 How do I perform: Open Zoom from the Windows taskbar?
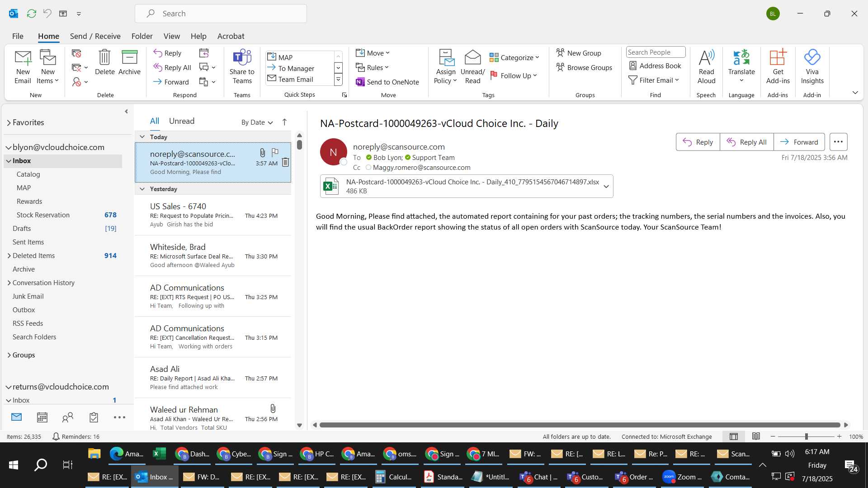pyautogui.click(x=682, y=477)
